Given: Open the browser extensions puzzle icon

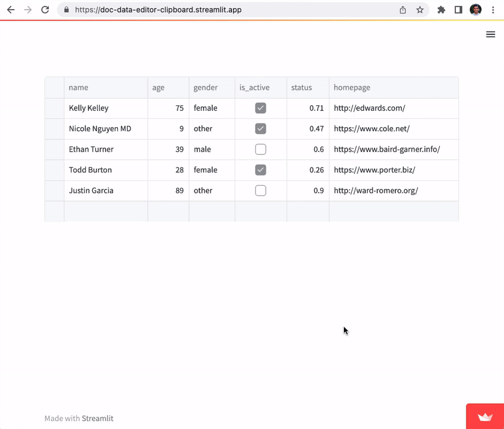Looking at the screenshot, I should [441, 9].
